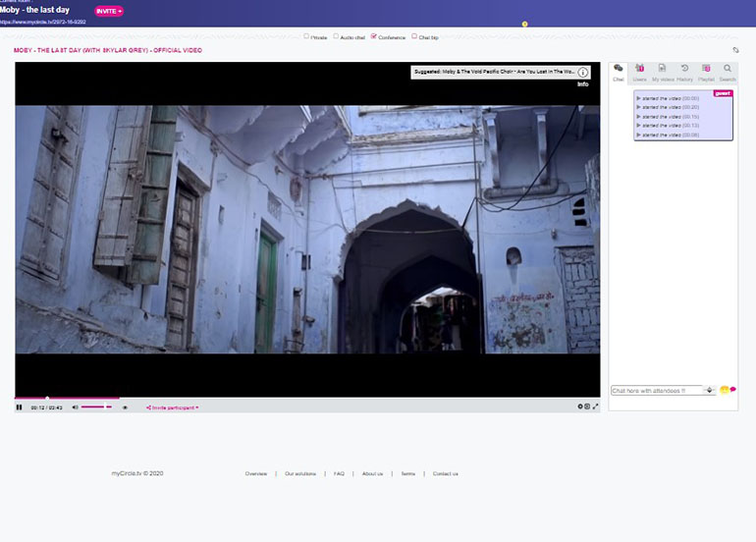This screenshot has height=542, width=756.
Task: Click 'started the video (00:13)' chat entry
Action: 668,126
